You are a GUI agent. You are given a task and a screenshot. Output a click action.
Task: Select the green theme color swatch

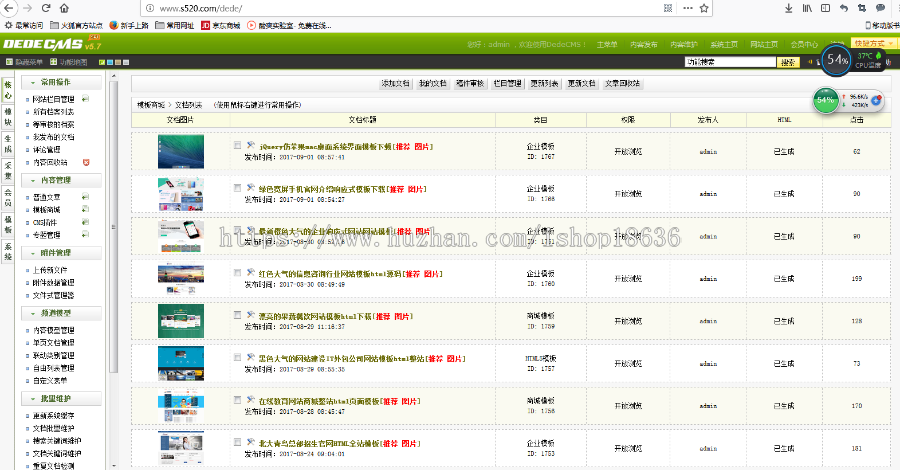102,62
